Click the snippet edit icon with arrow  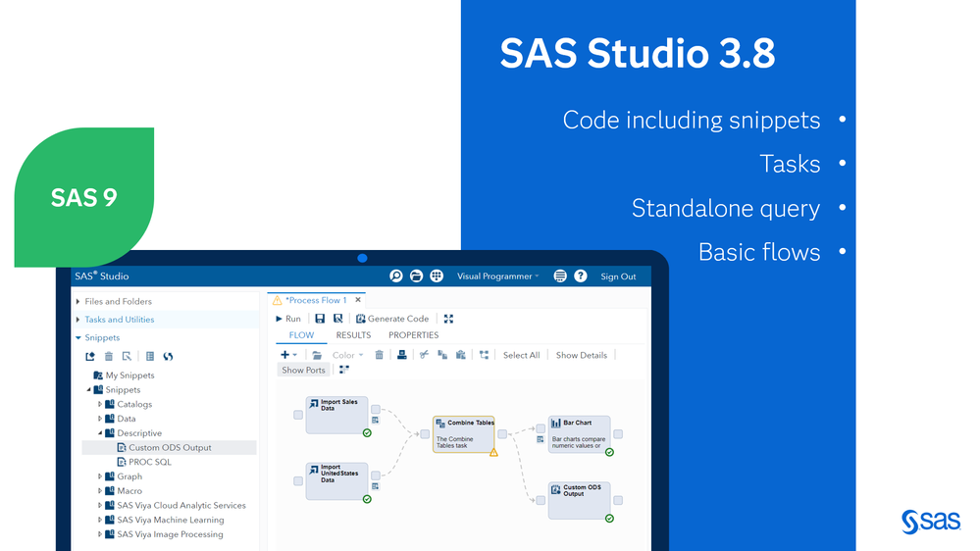click(127, 356)
